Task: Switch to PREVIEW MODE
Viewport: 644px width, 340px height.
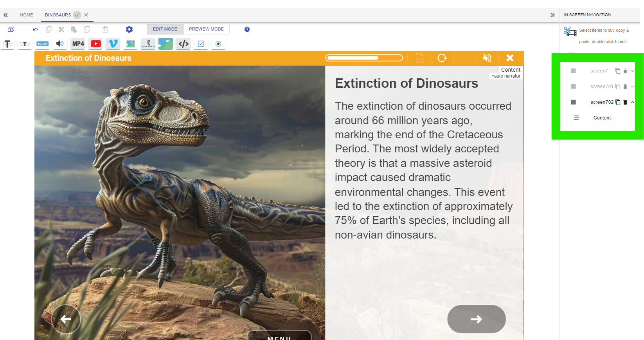Action: (206, 29)
